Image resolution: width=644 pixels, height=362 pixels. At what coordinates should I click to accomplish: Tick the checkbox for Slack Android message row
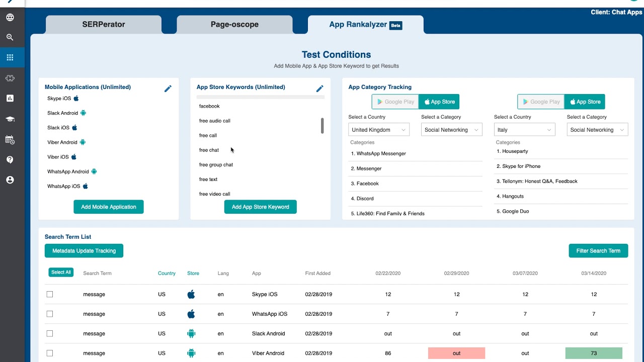pyautogui.click(x=50, y=333)
